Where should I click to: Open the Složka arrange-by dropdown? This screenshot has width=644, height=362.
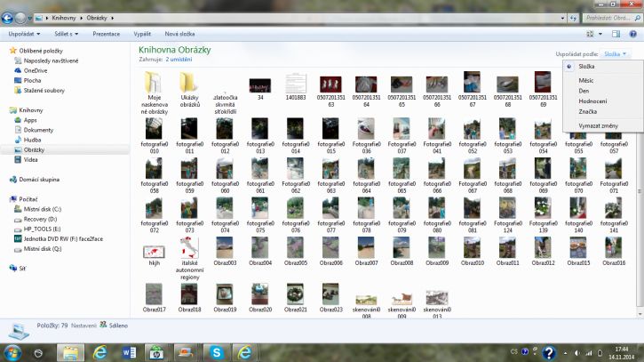615,54
